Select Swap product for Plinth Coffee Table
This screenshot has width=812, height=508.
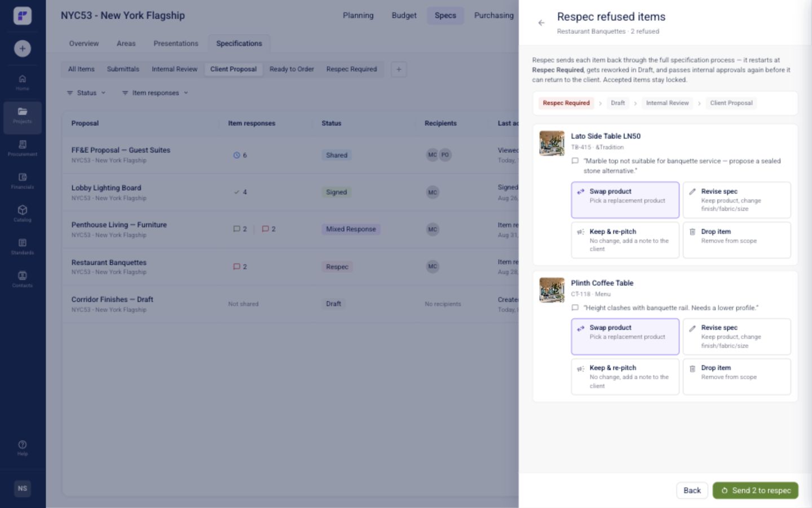[x=625, y=336]
